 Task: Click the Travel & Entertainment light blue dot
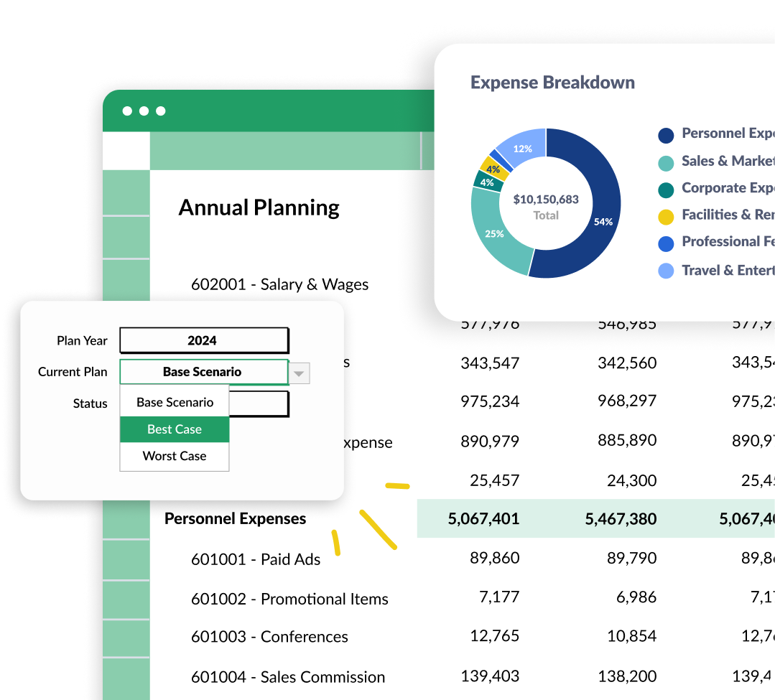pos(666,271)
